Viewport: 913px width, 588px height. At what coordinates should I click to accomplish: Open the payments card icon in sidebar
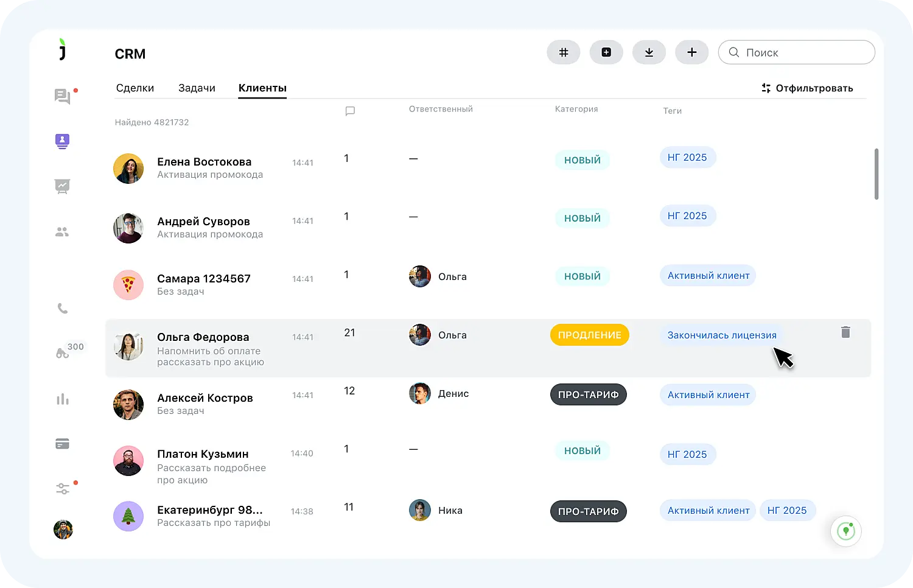coord(62,444)
